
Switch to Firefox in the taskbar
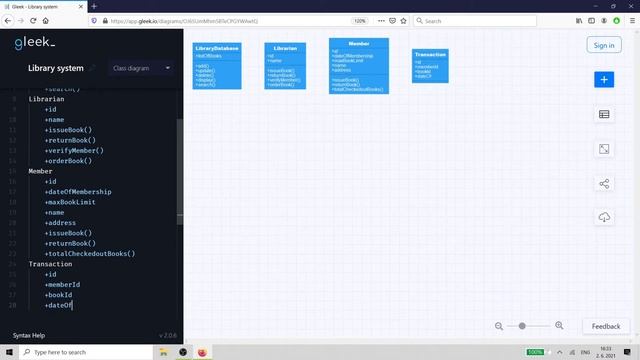coord(202,352)
